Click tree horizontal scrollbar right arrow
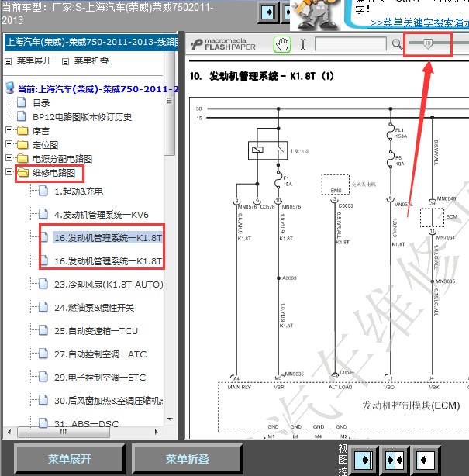The width and height of the screenshot is (469, 476). (157, 432)
